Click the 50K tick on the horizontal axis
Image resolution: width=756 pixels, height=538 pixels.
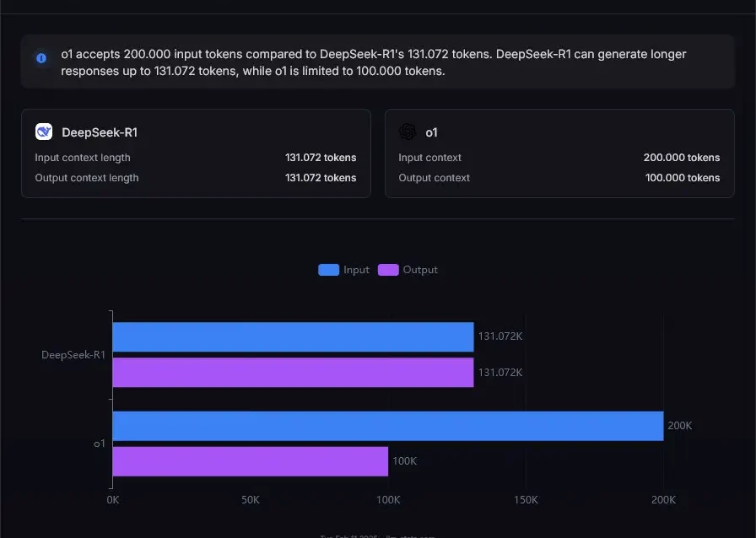click(x=251, y=500)
